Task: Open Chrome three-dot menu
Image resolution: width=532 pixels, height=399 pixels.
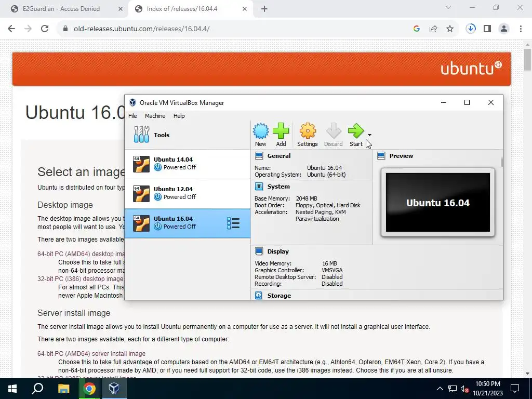Action: click(521, 29)
